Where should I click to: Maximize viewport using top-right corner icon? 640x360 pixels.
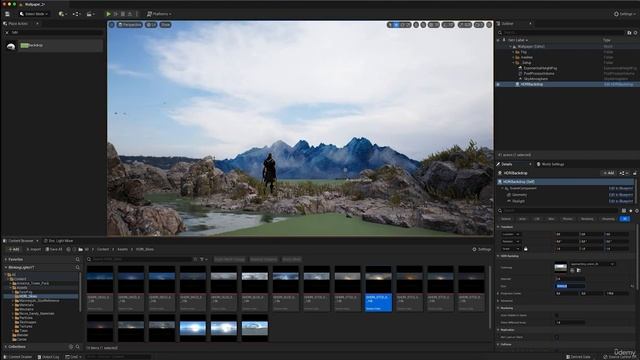(489, 25)
